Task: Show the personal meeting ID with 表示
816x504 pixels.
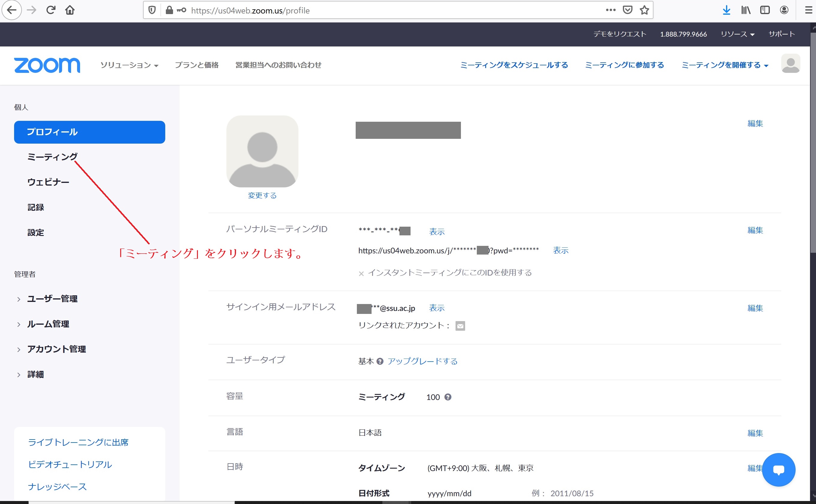Action: 437,232
